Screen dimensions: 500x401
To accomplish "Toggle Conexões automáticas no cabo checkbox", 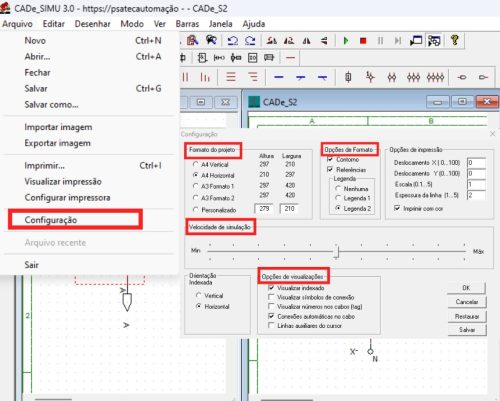I will tap(271, 316).
